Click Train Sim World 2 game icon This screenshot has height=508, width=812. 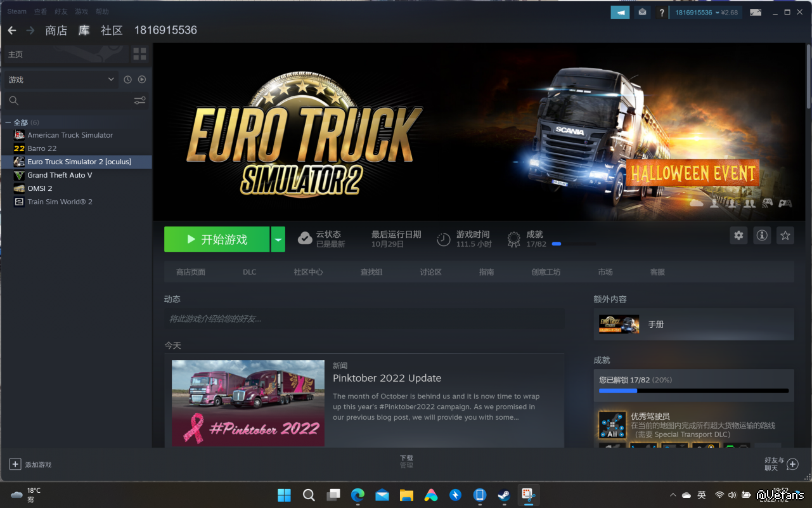pos(19,202)
